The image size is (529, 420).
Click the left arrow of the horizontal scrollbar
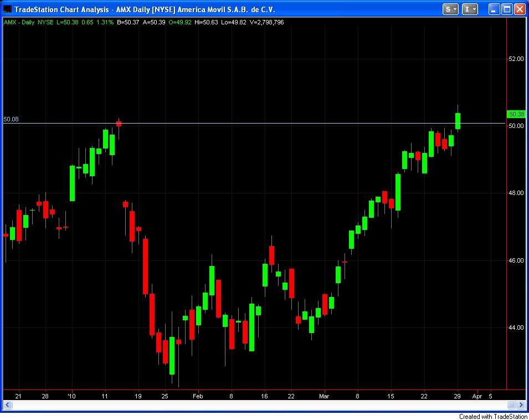(x=8, y=405)
